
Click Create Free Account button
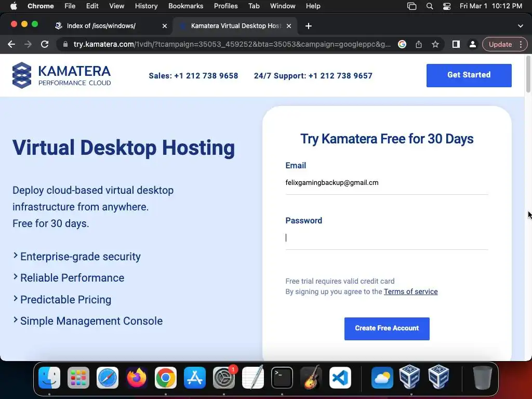tap(387, 328)
